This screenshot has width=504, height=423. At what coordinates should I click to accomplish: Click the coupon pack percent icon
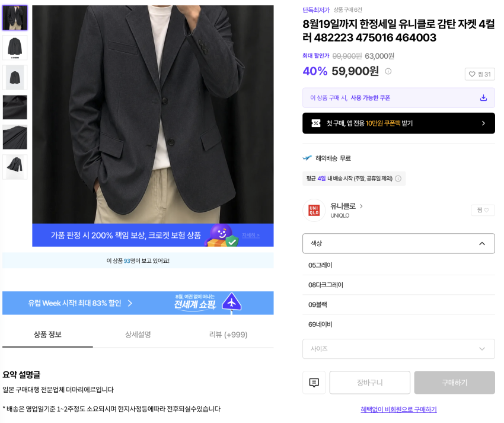tap(316, 123)
